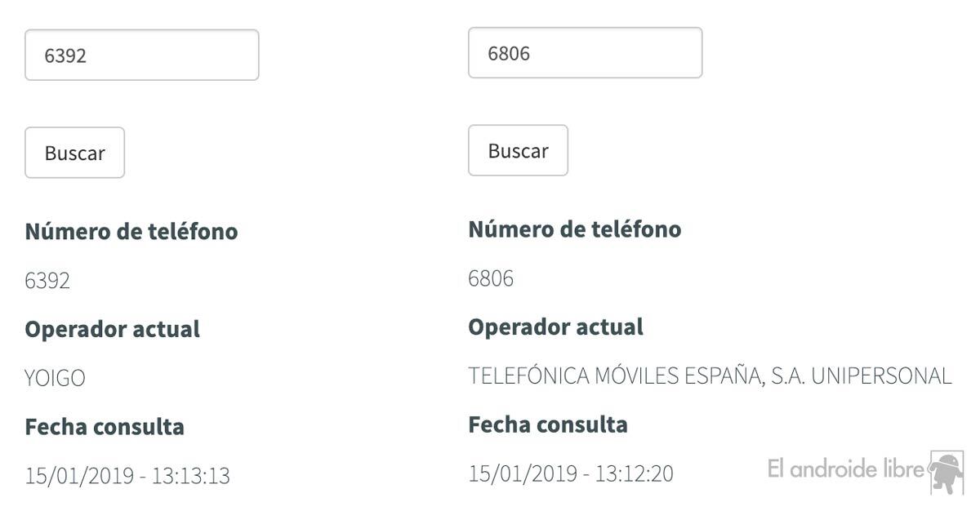Click Buscar below the 6392 field
Screen dimensions: 980x511
[x=75, y=153]
